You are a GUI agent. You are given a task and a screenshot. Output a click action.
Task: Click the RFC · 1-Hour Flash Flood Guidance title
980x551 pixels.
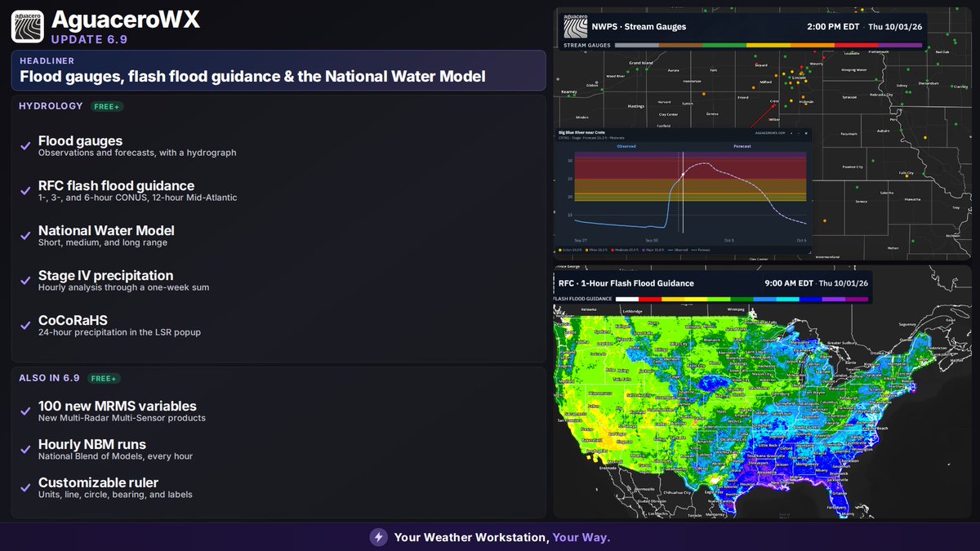[x=626, y=283]
